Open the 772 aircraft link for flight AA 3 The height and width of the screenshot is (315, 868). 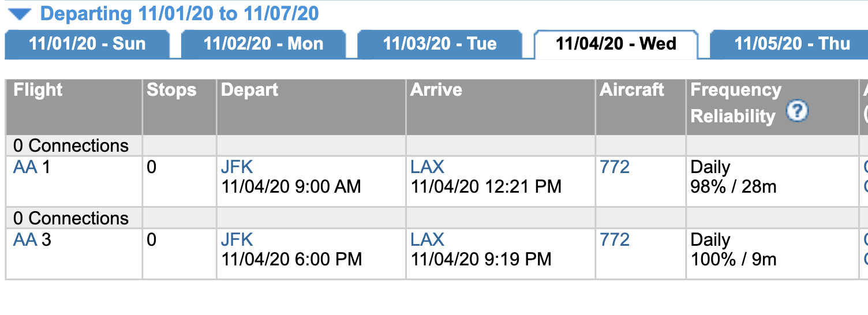tap(615, 240)
